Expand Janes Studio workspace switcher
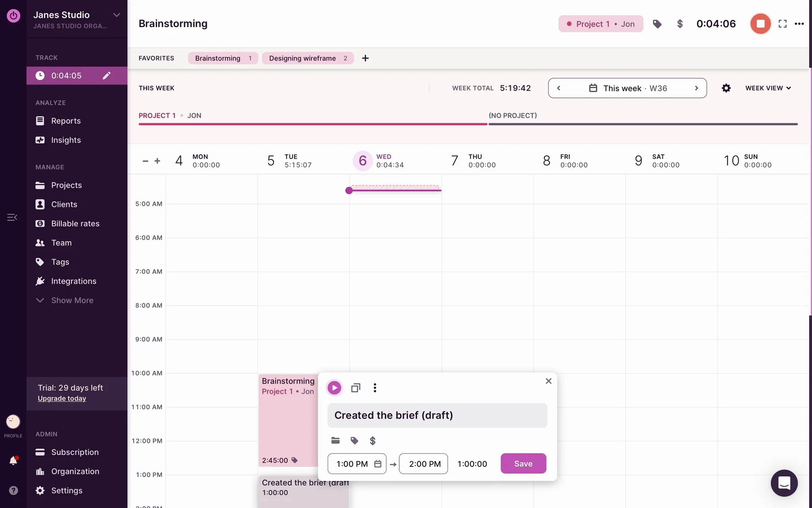Viewport: 812px width, 508px height. 116,15
